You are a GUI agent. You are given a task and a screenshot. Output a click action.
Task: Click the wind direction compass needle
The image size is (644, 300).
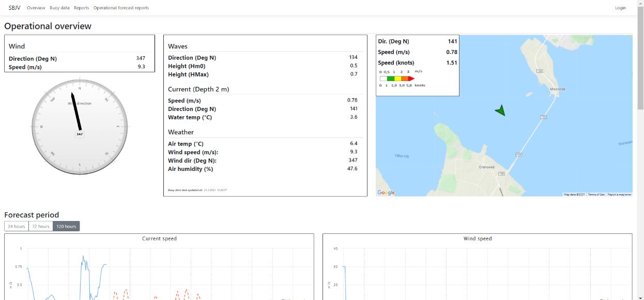[75, 112]
